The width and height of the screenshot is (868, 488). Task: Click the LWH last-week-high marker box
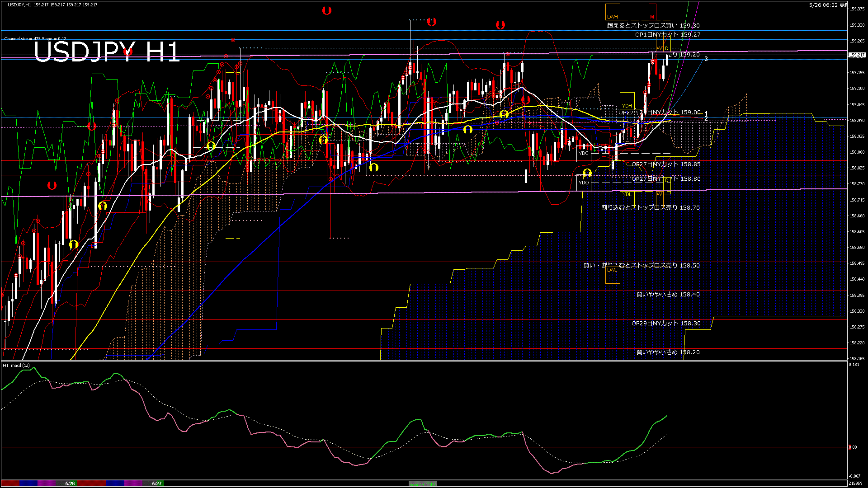pos(613,12)
